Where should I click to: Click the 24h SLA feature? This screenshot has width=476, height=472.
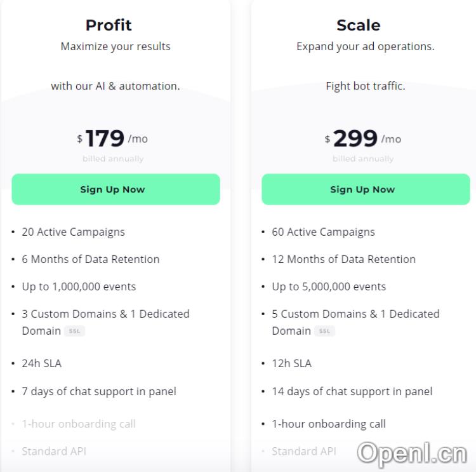(41, 363)
